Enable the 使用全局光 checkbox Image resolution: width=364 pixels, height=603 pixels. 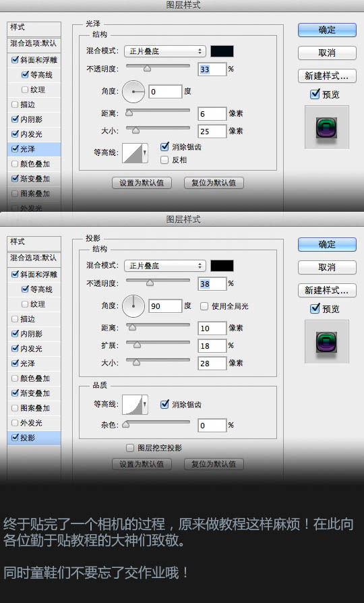[204, 306]
